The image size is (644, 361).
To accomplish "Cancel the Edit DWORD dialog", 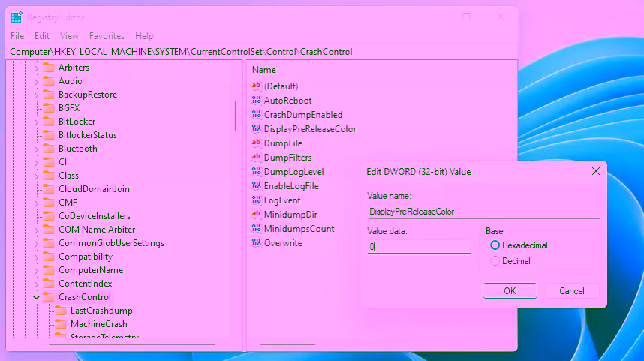I will click(571, 291).
